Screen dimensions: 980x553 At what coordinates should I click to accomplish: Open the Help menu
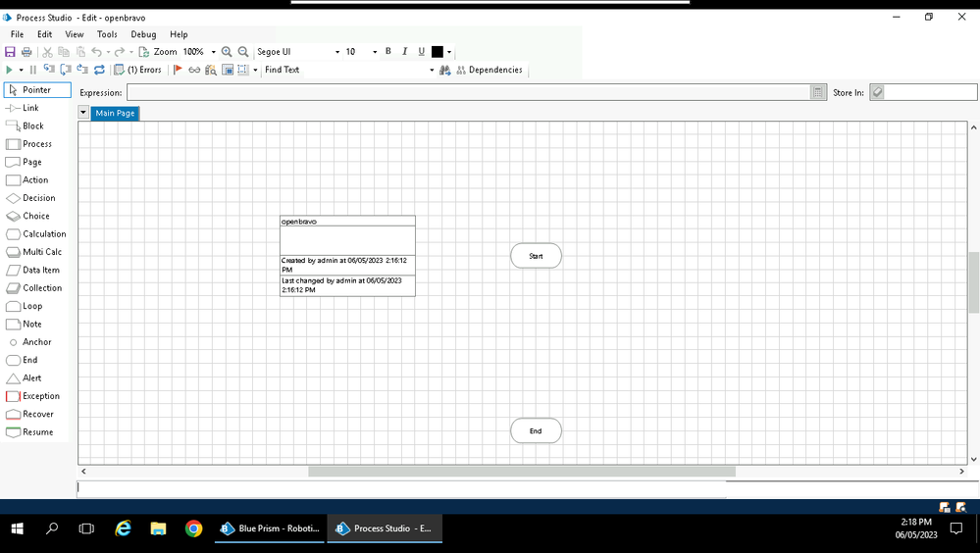click(179, 34)
